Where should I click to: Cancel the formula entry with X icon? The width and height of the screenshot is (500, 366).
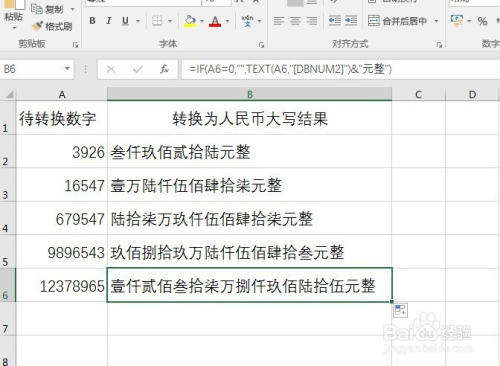tap(111, 69)
